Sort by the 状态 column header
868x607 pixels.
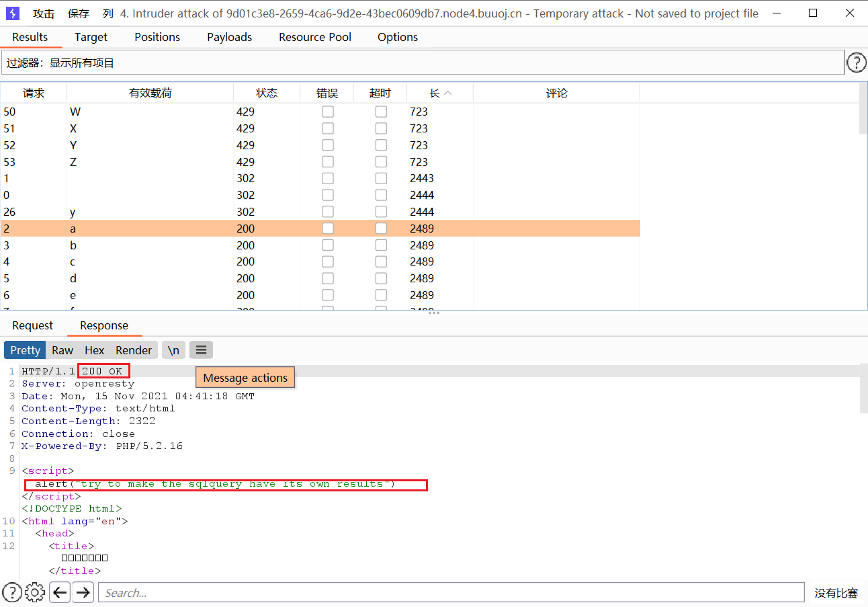click(x=267, y=93)
